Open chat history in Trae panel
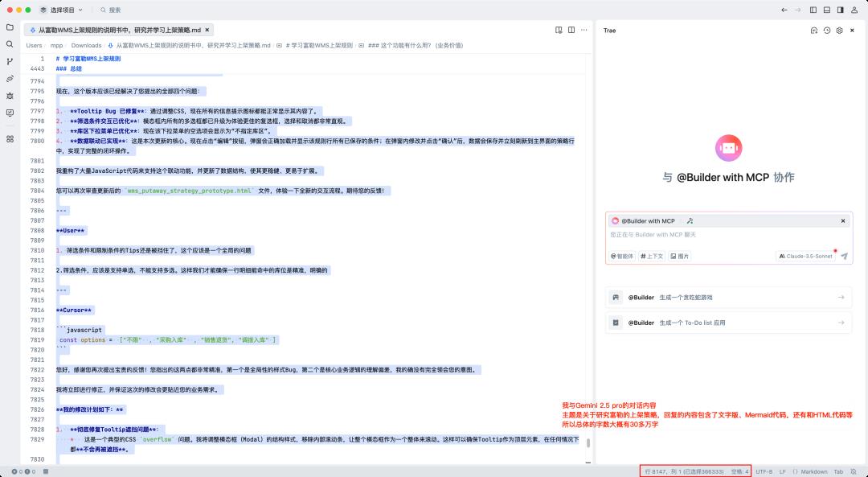The image size is (868, 477). (827, 31)
